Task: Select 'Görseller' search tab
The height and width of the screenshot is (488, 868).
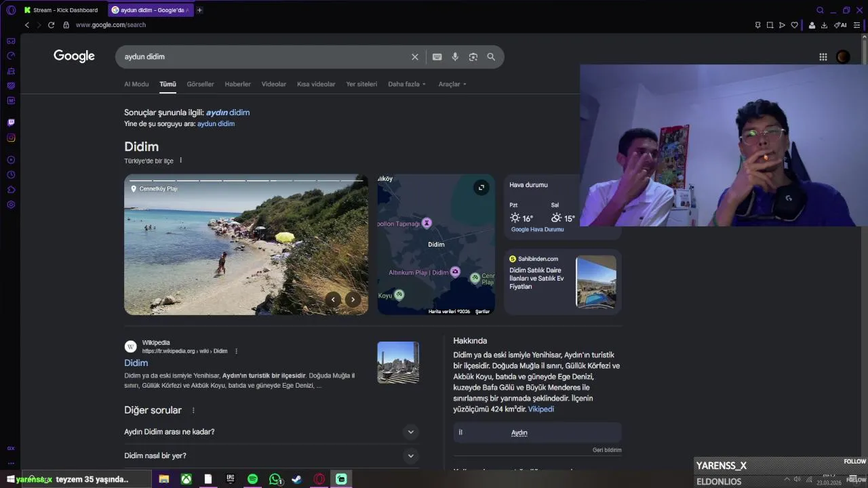Action: pyautogui.click(x=200, y=84)
